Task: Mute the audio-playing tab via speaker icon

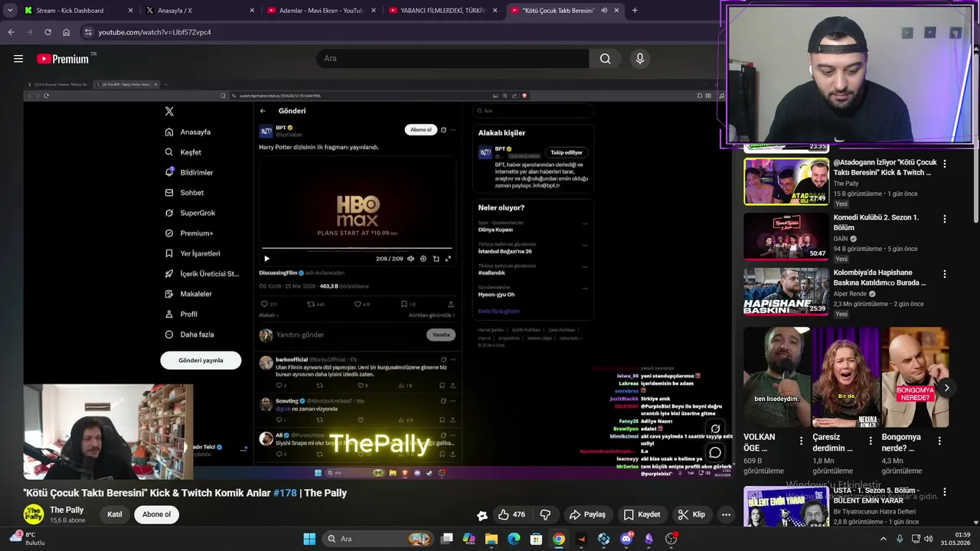Action: click(x=604, y=11)
